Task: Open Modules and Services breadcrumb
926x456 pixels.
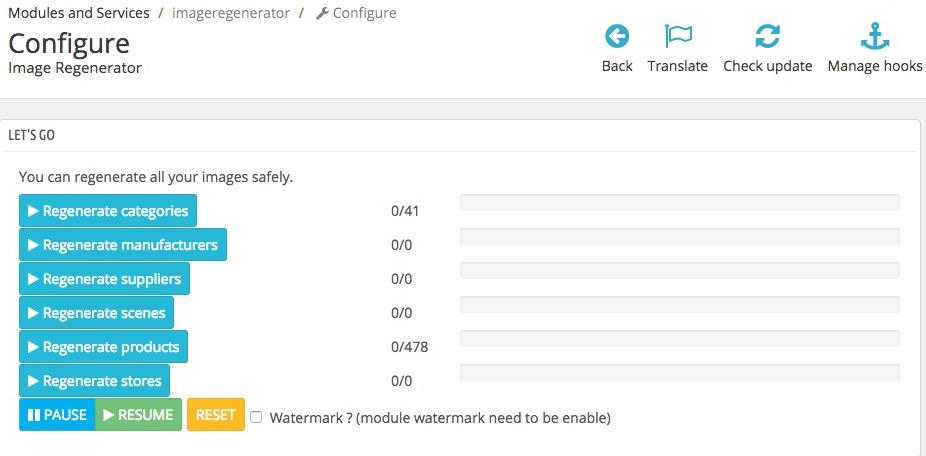Action: tap(79, 14)
